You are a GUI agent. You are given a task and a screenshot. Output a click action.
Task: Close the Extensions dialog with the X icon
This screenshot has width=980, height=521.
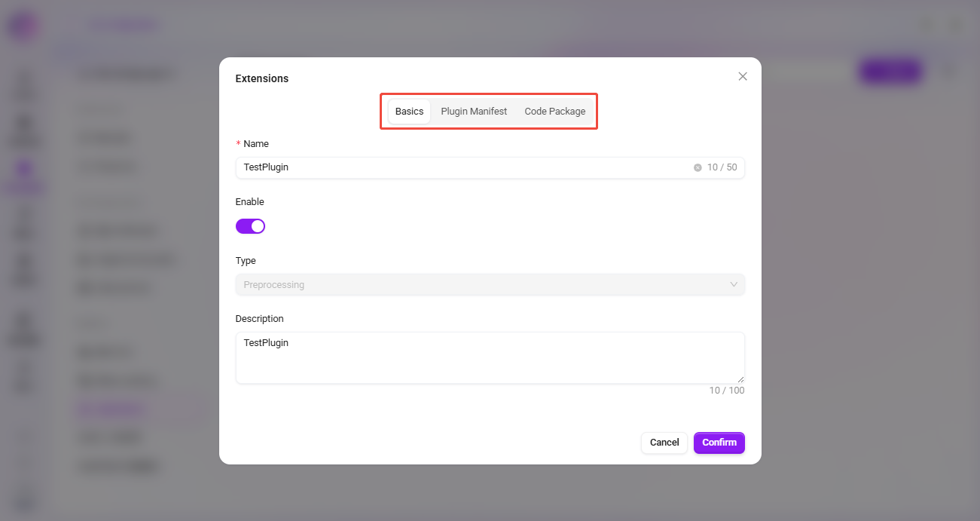point(743,76)
